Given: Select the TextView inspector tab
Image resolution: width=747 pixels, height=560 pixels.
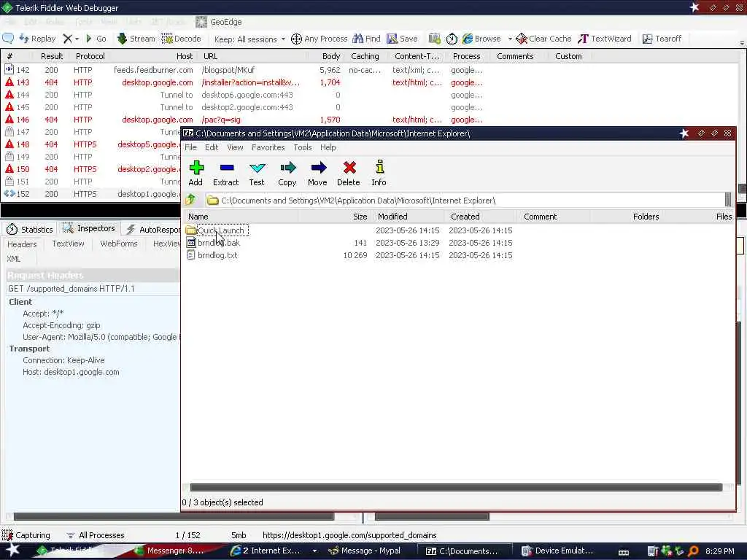Looking at the screenshot, I should click(x=68, y=244).
